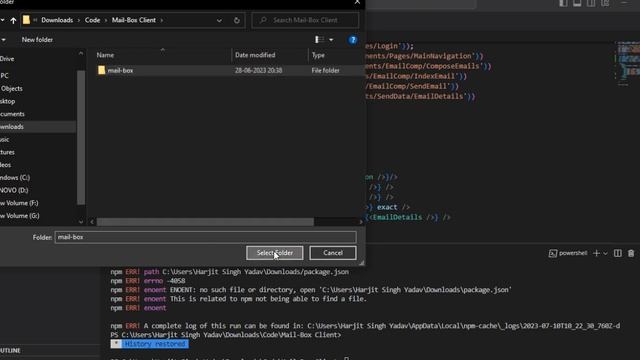Click the dialog resize grip corner
This screenshot has height=360, width=640.
click(361, 263)
